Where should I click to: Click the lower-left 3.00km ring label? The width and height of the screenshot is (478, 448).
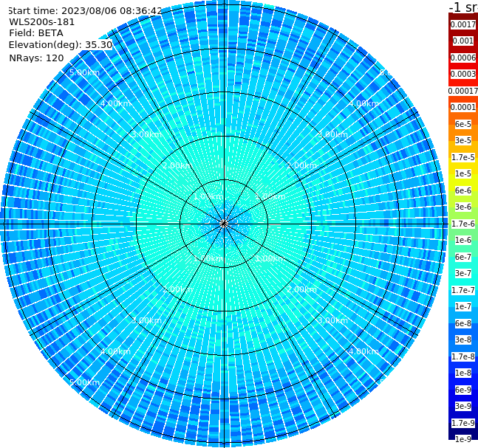click(x=146, y=320)
